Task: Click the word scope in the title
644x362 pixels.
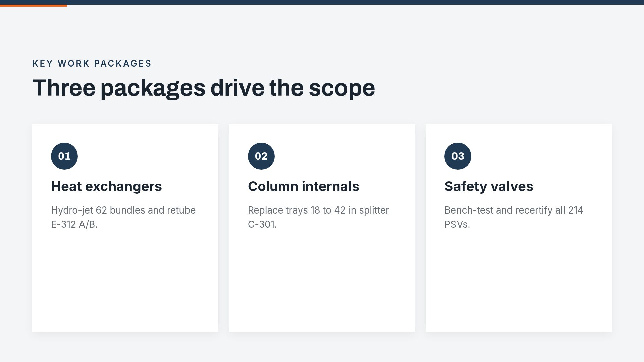Action: [x=342, y=88]
